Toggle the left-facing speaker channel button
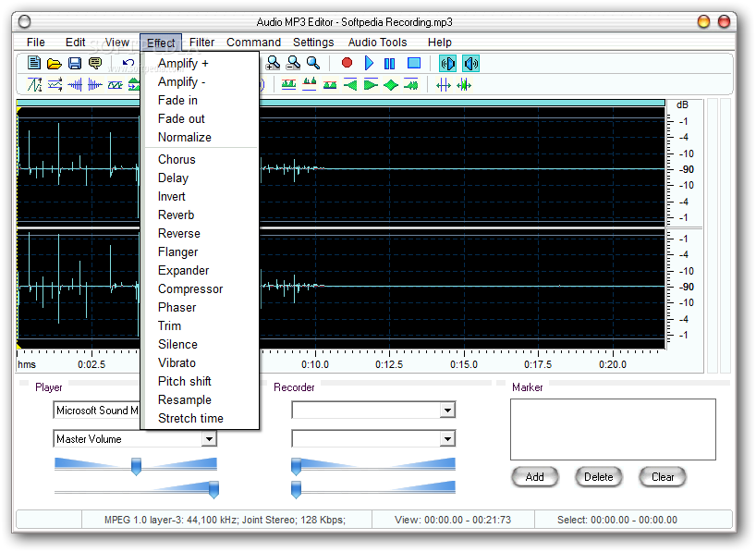This screenshot has height=552, width=756. pyautogui.click(x=448, y=63)
